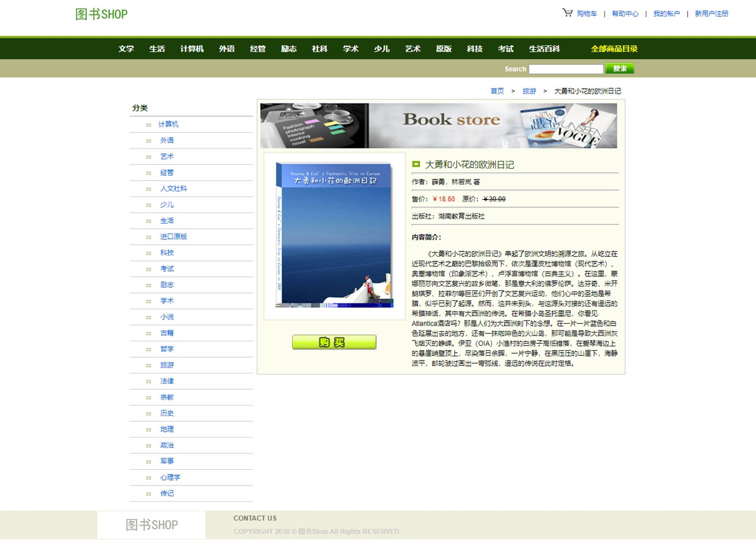
Task: Select 生活 in the navigation bar
Action: pyautogui.click(x=157, y=49)
